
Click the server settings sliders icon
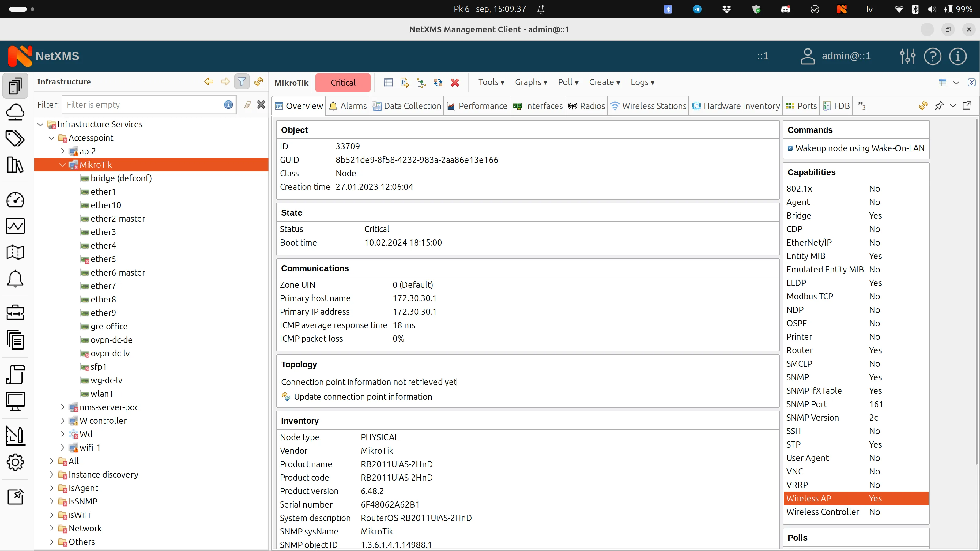[907, 56]
